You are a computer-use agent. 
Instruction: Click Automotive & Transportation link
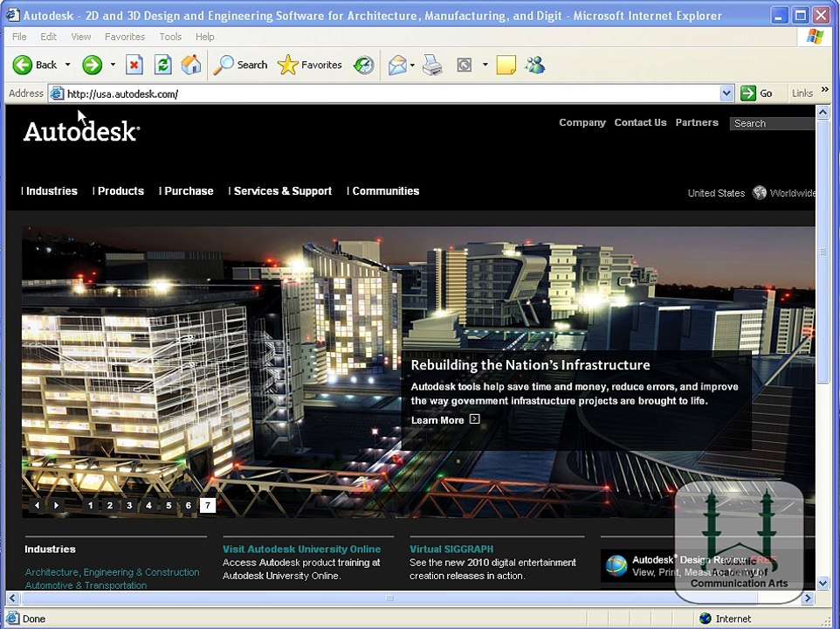[x=86, y=585]
